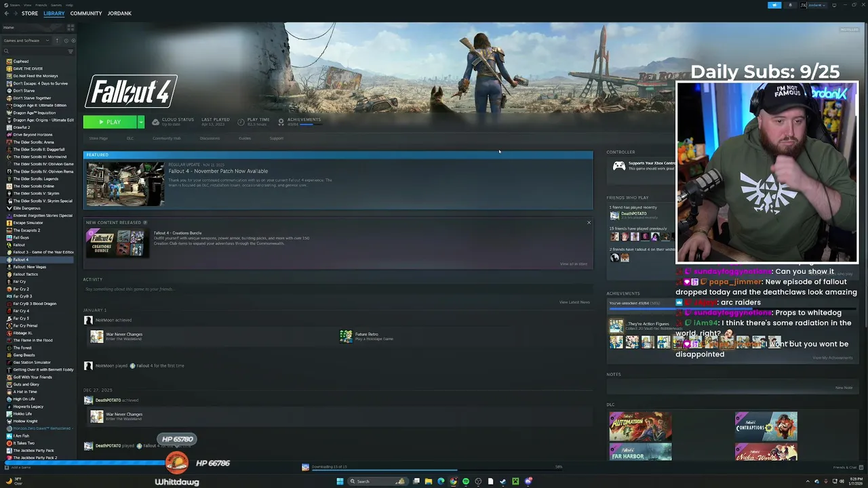Open Steam icon in Windows taskbar
The width and height of the screenshot is (868, 488).
pos(502,481)
